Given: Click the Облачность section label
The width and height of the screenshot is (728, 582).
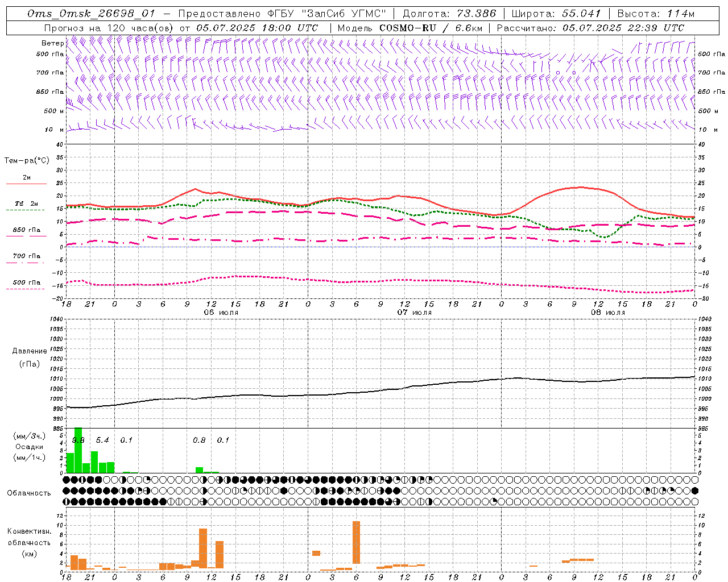Looking at the screenshot, I should [29, 493].
